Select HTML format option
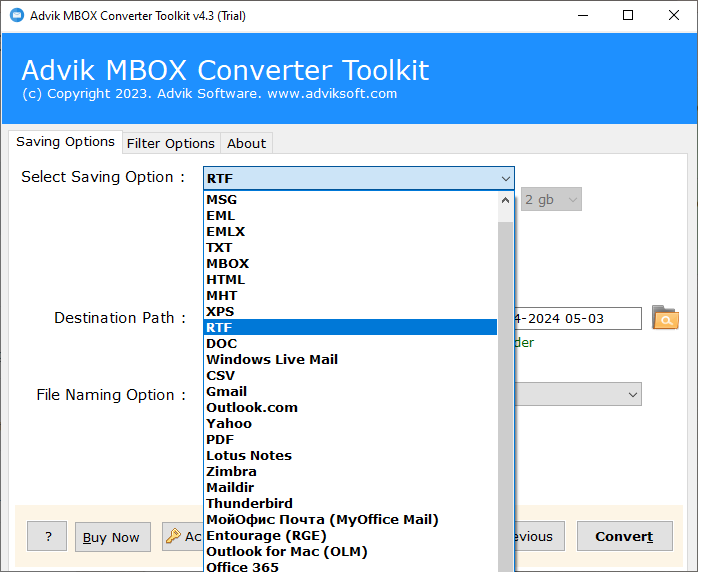The height and width of the screenshot is (574, 704). [x=351, y=279]
